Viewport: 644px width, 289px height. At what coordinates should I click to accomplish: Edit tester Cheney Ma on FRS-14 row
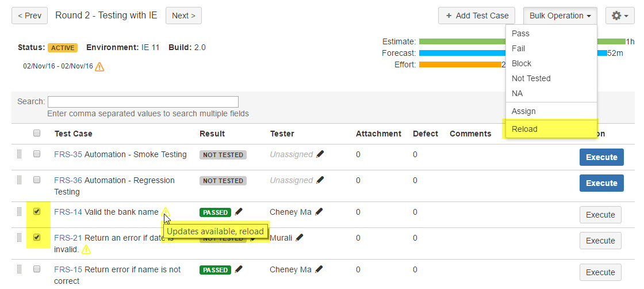(319, 212)
